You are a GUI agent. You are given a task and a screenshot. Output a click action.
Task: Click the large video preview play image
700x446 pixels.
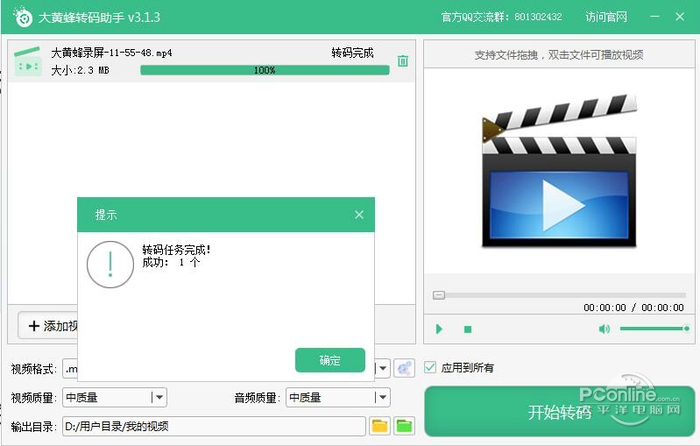[559, 171]
